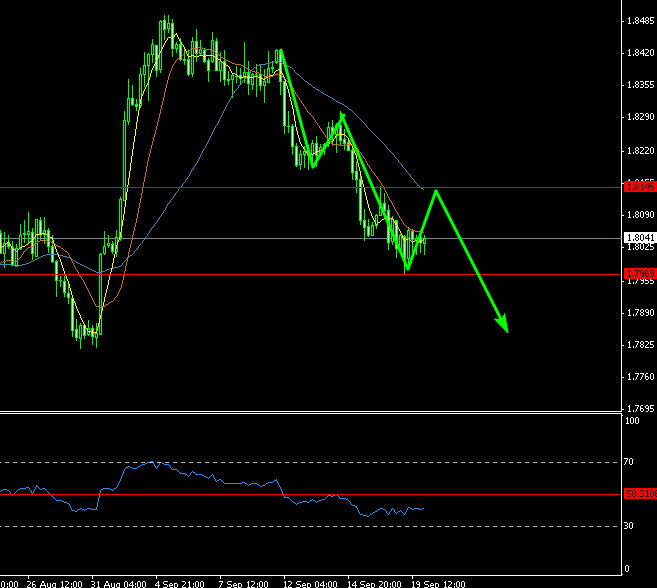Select the 1.8355 price axis value

click(x=640, y=85)
